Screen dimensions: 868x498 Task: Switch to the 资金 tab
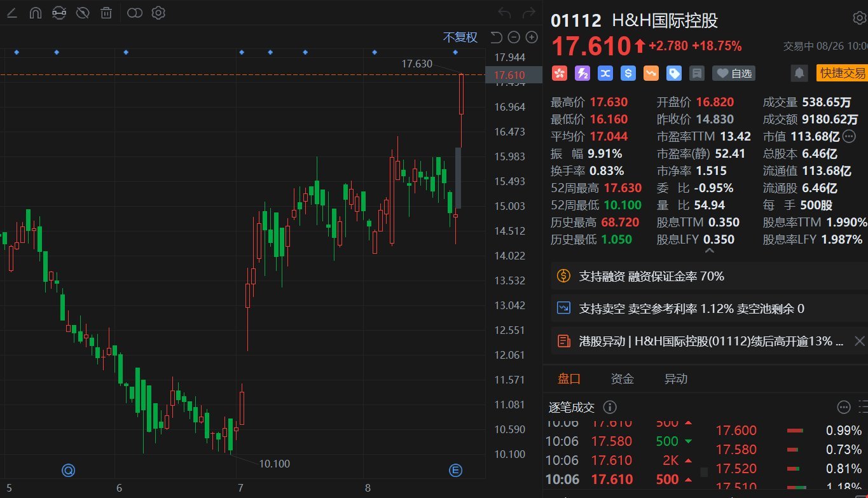click(623, 379)
